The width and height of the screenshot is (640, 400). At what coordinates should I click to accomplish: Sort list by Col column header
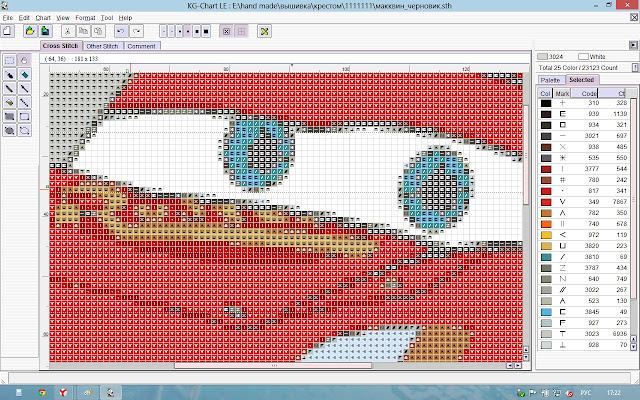click(x=545, y=93)
